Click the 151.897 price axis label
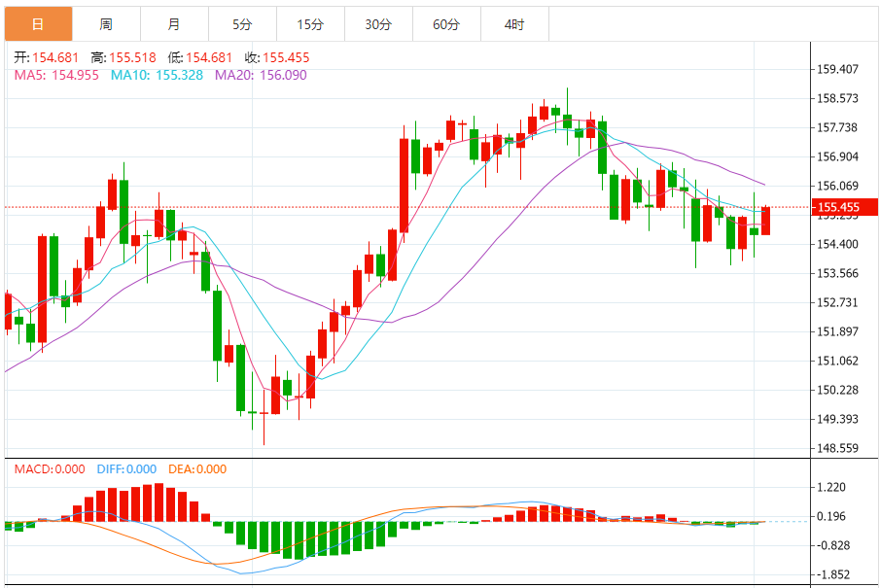 point(837,332)
